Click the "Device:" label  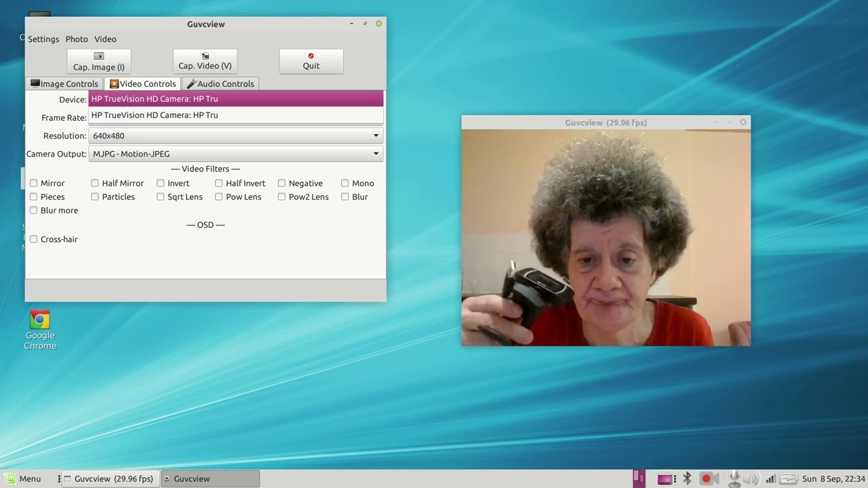[x=73, y=100]
